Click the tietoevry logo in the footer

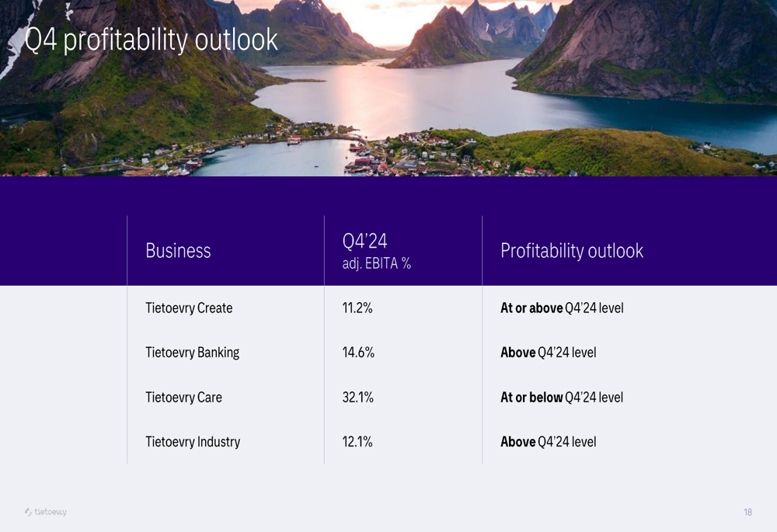46,512
